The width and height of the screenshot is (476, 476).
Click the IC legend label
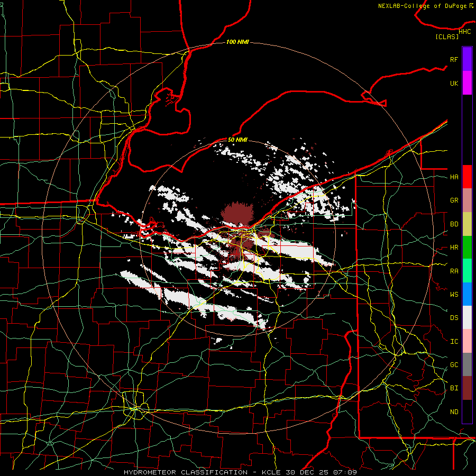[454, 342]
